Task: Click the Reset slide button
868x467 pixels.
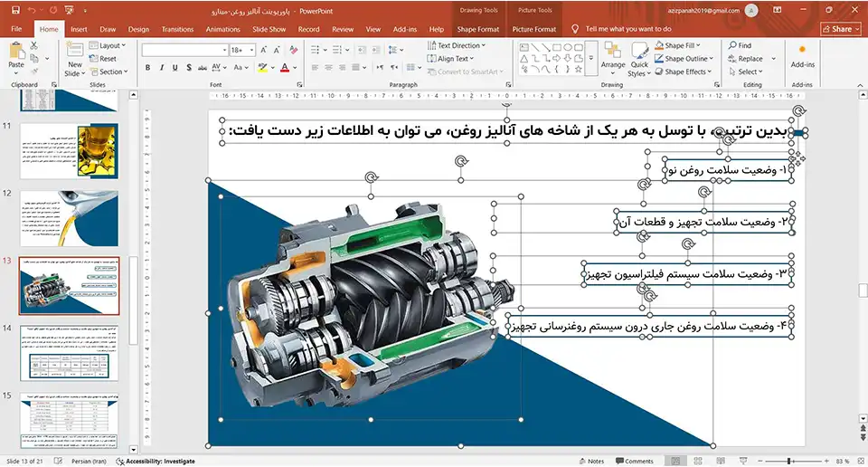Action: (x=103, y=59)
